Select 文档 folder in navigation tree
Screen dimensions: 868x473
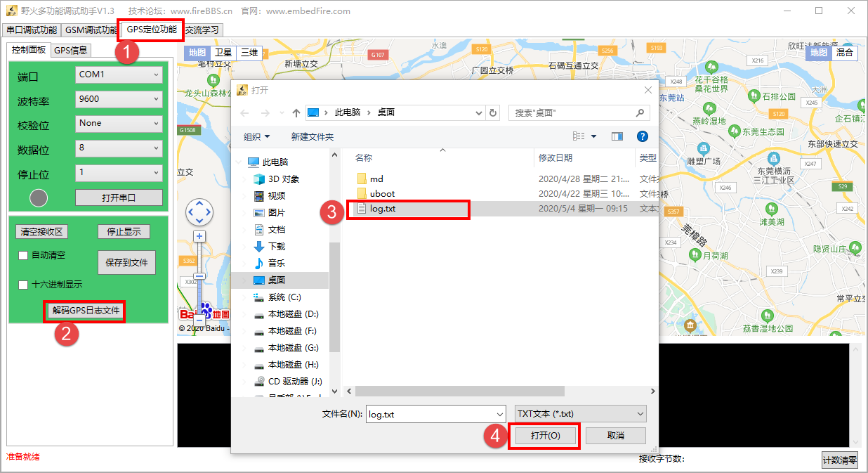[277, 230]
